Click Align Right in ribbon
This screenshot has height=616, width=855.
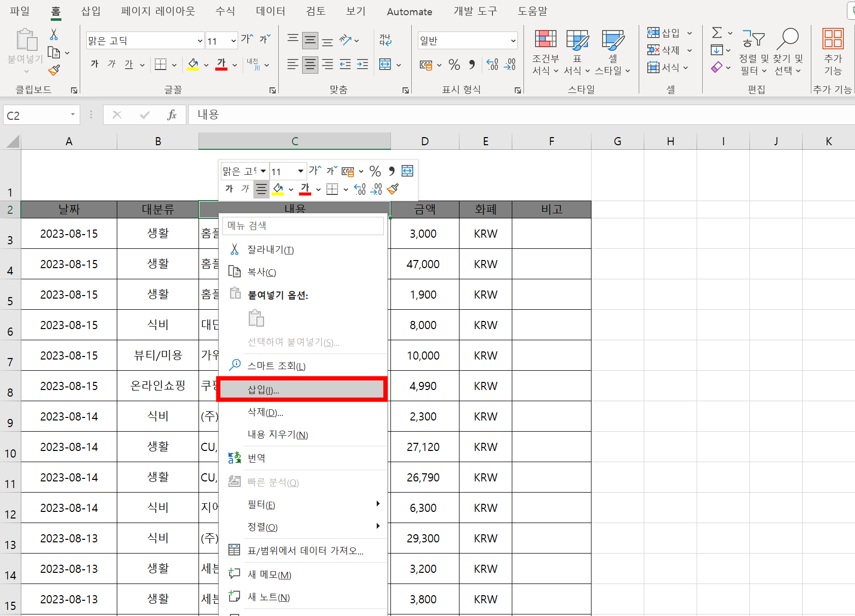[x=327, y=64]
